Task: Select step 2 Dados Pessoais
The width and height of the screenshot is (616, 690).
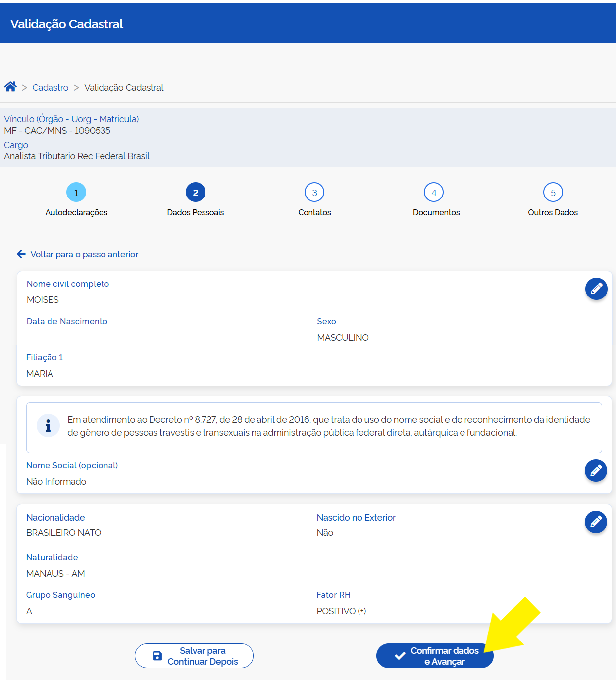Action: pyautogui.click(x=196, y=193)
